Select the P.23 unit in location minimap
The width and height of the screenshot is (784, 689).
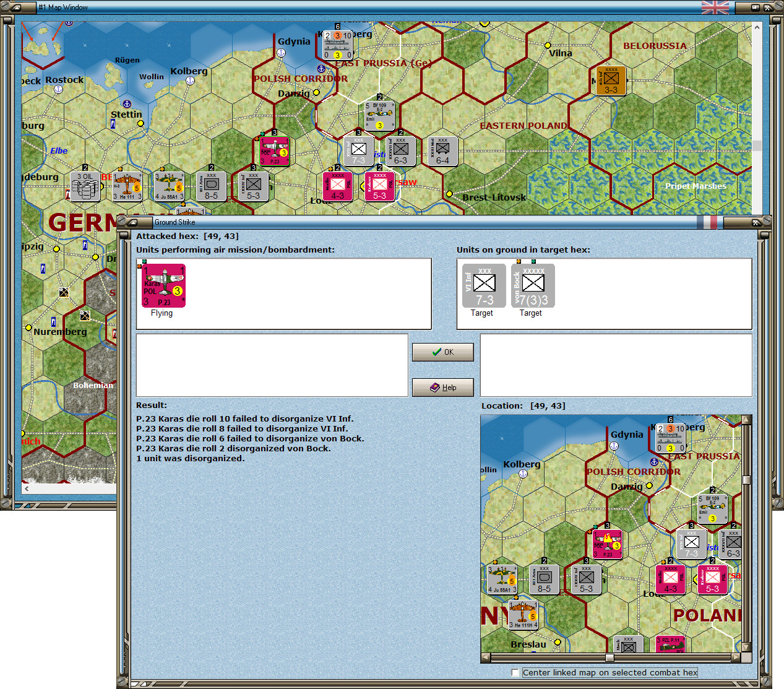(x=607, y=545)
